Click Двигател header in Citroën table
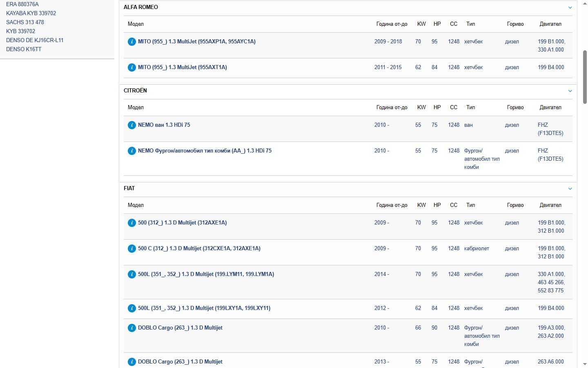 (x=550, y=107)
